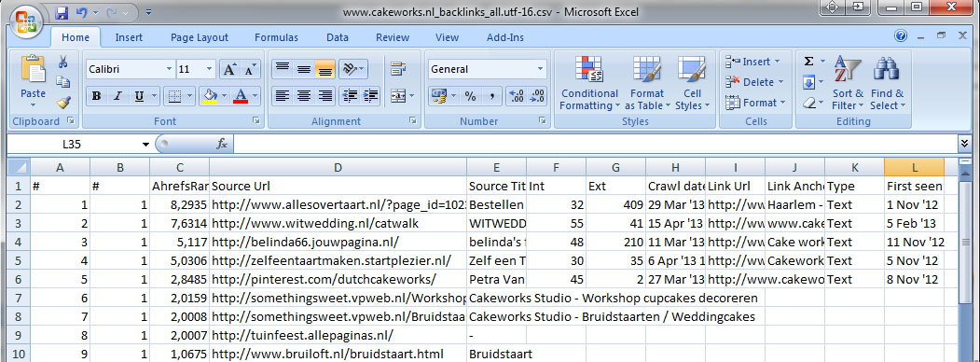Apply the red font color

click(x=241, y=96)
